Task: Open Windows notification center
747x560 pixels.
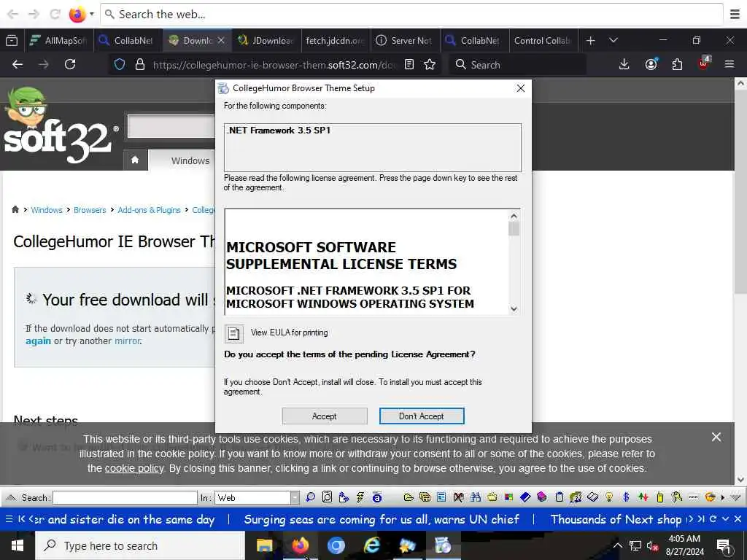Action: (724, 546)
